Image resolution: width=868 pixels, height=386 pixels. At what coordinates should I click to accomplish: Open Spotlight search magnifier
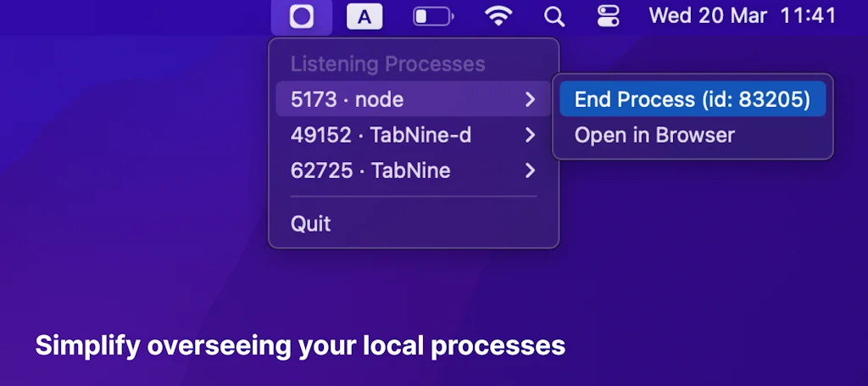554,16
